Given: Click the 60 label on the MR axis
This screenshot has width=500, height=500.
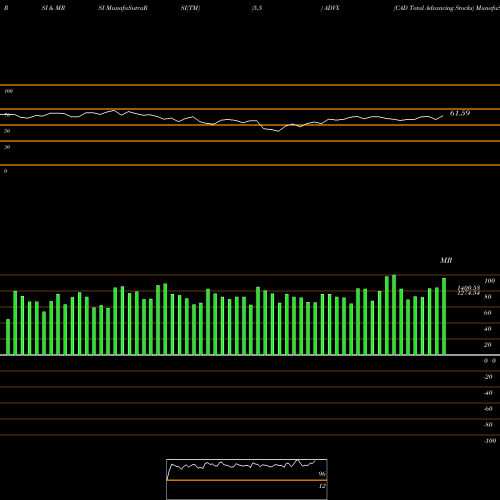Looking at the screenshot, I should click(x=487, y=313).
